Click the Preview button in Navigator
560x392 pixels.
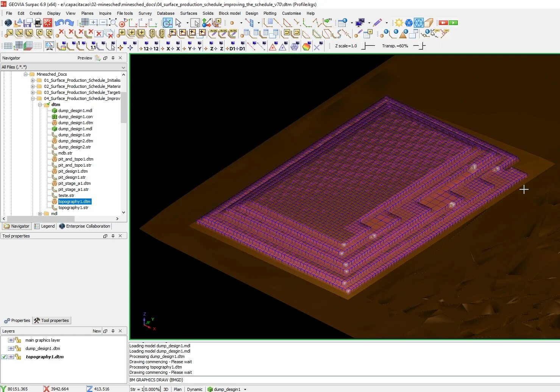pyautogui.click(x=85, y=58)
